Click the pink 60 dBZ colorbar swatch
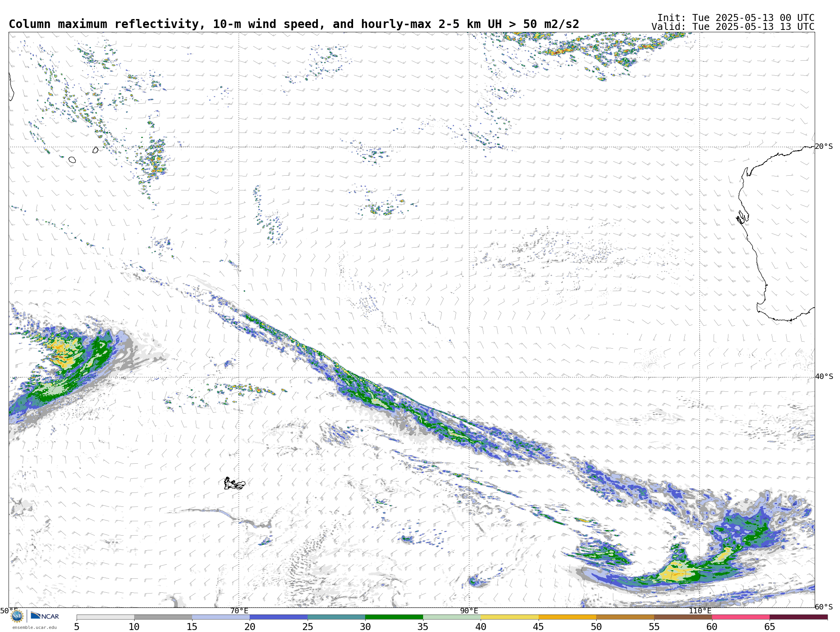This screenshot has height=632, width=840. tap(740, 617)
